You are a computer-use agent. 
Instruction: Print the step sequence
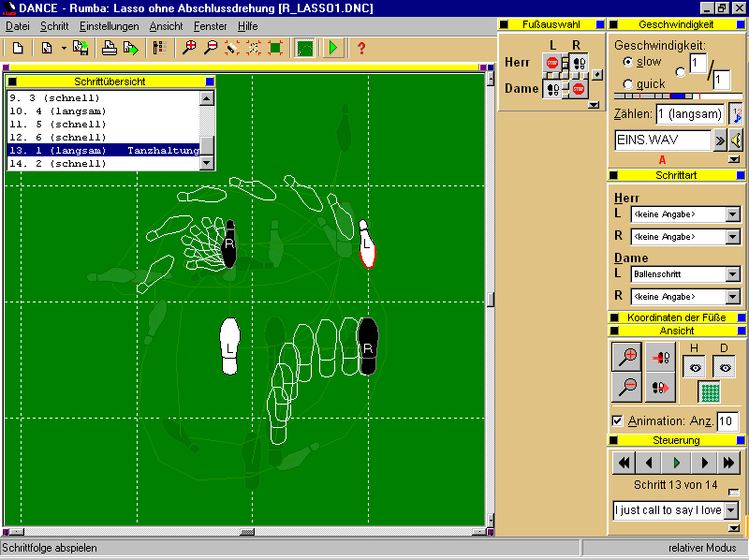pyautogui.click(x=110, y=48)
